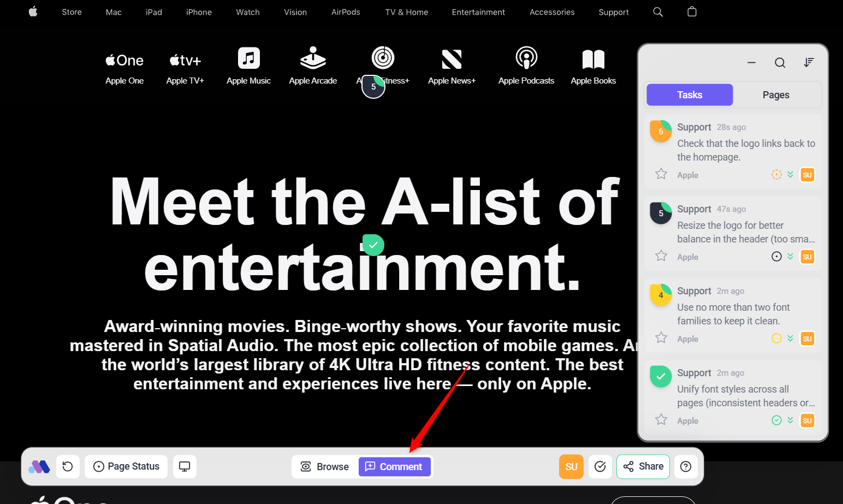The height and width of the screenshot is (504, 843).
Task: Open the TV & Home navigation link
Action: pyautogui.click(x=407, y=12)
